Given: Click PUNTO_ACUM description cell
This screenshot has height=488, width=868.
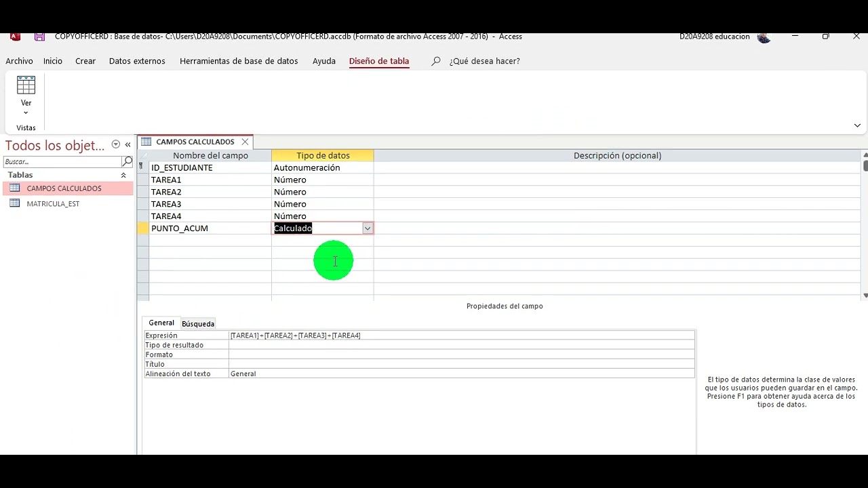Looking at the screenshot, I should (x=617, y=228).
